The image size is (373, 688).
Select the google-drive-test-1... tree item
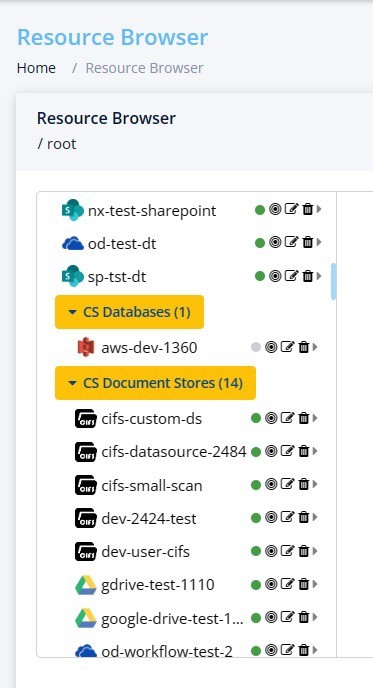[172, 619]
